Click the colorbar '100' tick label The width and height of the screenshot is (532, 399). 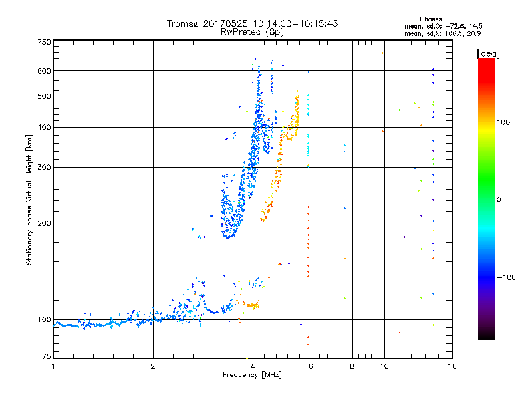503,122
